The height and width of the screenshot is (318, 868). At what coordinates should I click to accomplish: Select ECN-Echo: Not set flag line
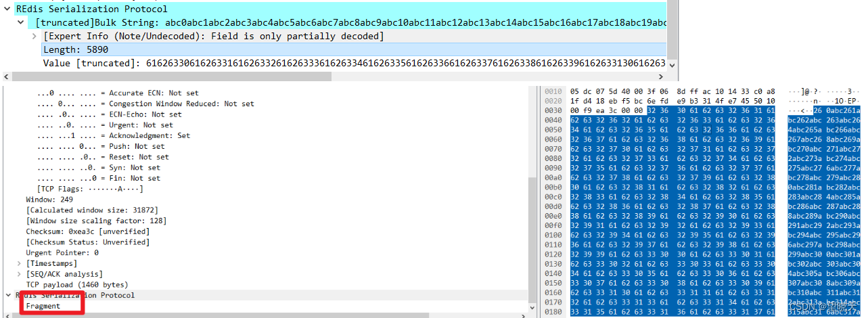(x=109, y=114)
